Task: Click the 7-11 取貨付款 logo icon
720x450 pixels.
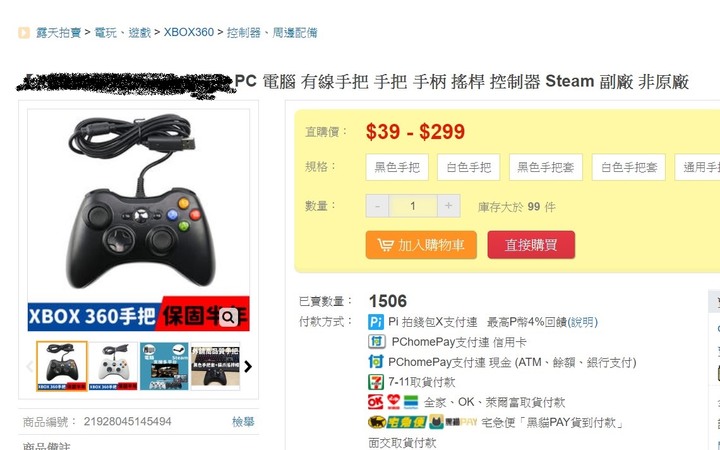Action: tap(376, 382)
